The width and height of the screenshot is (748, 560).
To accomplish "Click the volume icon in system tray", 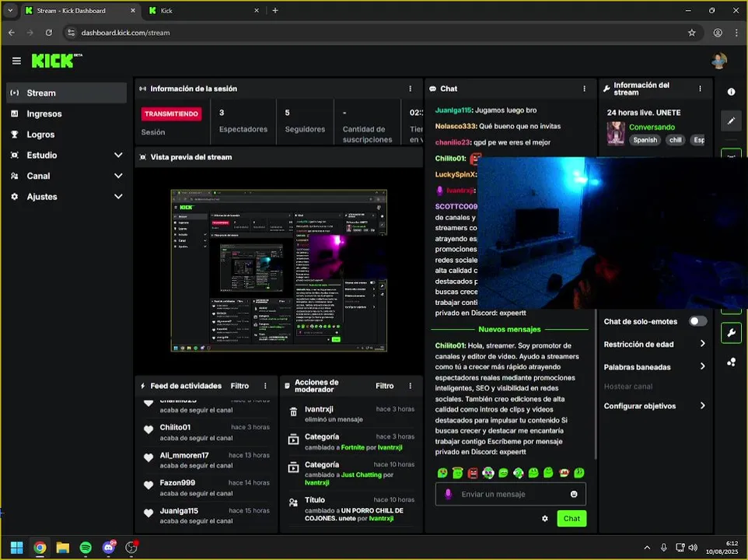I will click(x=694, y=548).
